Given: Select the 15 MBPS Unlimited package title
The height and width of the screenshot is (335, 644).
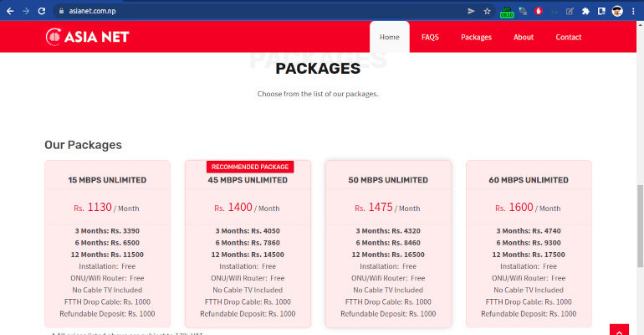Looking at the screenshot, I should 107,180.
